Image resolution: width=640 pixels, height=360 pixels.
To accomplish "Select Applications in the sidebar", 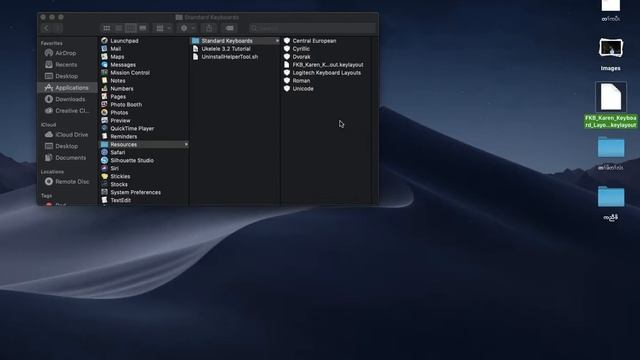I will tap(67, 88).
